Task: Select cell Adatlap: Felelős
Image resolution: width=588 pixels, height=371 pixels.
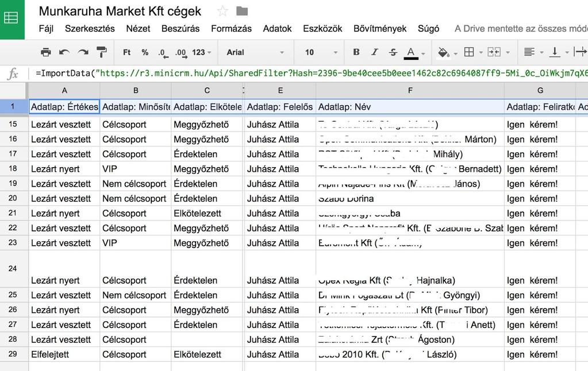Action: tap(280, 106)
